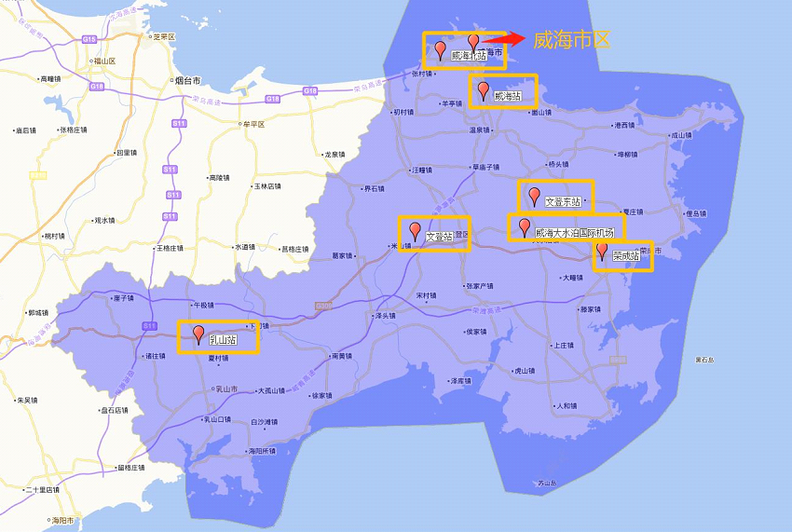
Task: Select the 文登东站 label box
Action: (x=563, y=201)
